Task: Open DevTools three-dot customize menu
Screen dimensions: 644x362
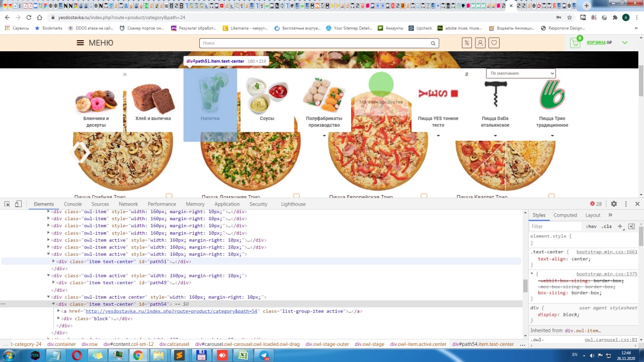Action: point(626,204)
